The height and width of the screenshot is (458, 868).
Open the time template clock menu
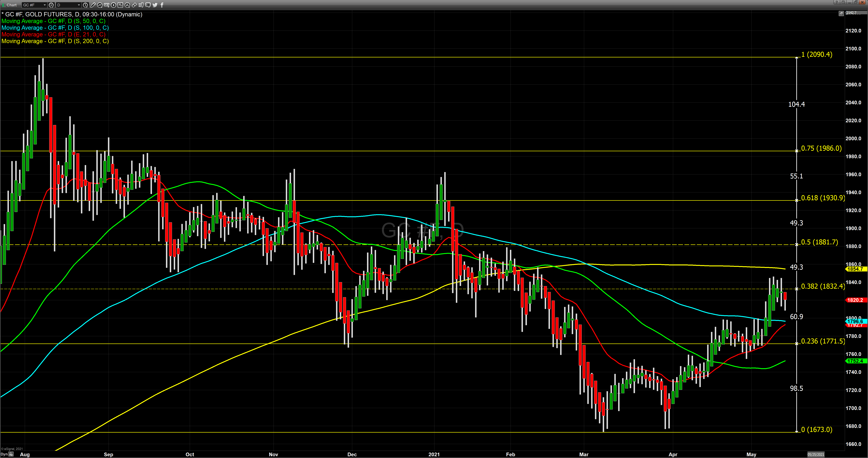tap(86, 5)
